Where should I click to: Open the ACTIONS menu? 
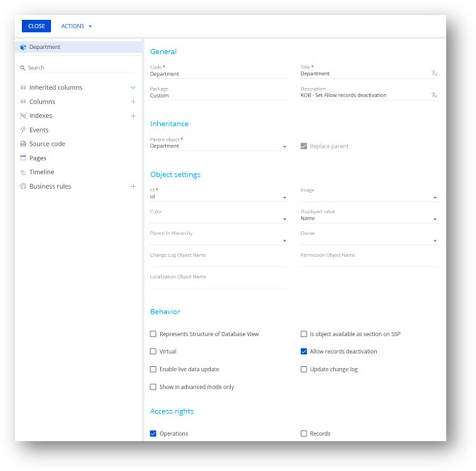(76, 26)
